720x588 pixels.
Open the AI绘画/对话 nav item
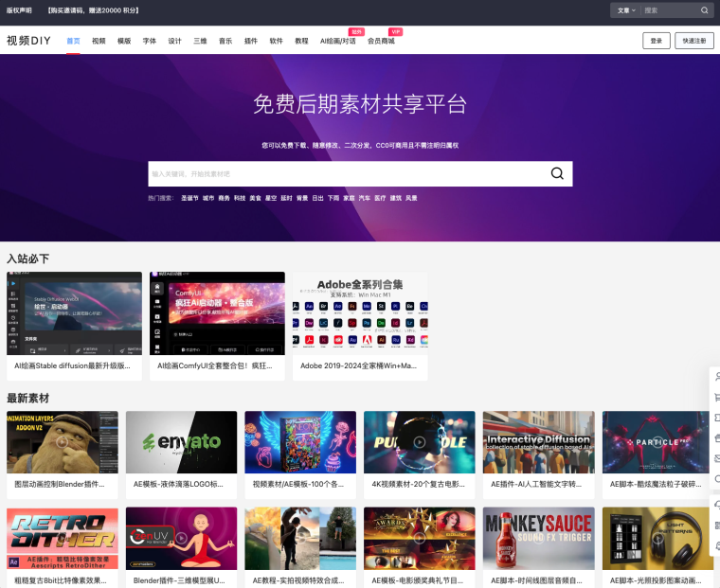pyautogui.click(x=338, y=41)
